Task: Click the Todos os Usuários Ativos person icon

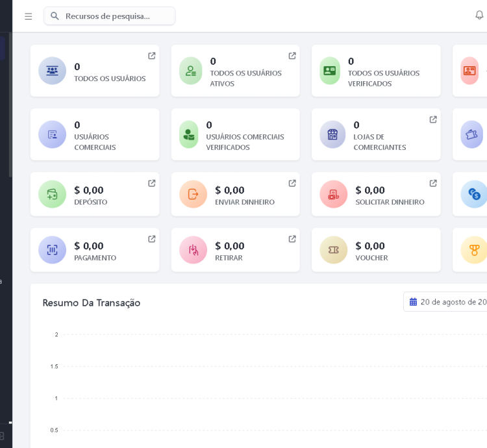Action: pyautogui.click(x=191, y=71)
